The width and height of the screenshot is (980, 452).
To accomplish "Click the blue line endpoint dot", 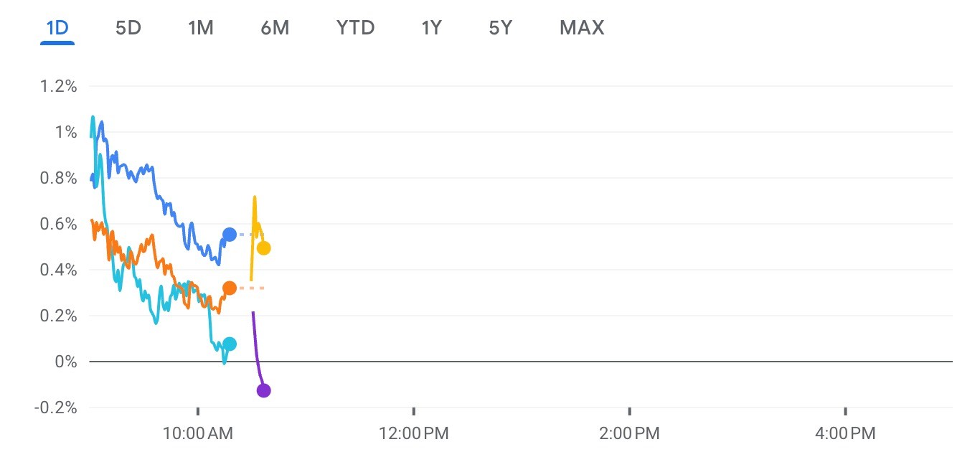I will point(230,235).
